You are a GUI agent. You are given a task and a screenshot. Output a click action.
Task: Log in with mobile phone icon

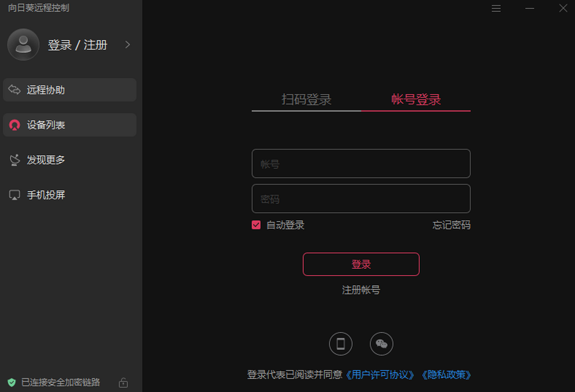[341, 344]
